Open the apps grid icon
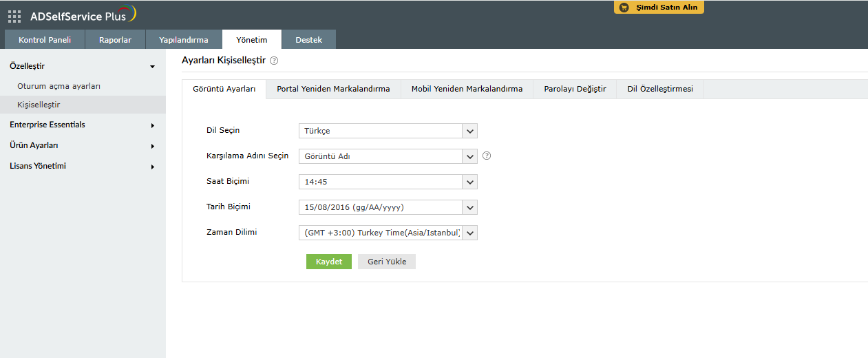The width and height of the screenshot is (868, 358). [14, 16]
